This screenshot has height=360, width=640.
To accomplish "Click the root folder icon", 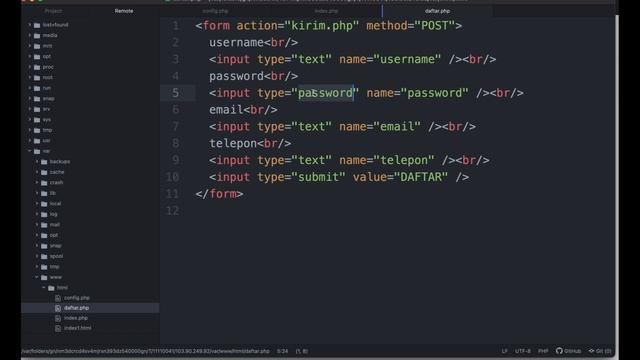I will pyautogui.click(x=37, y=78).
